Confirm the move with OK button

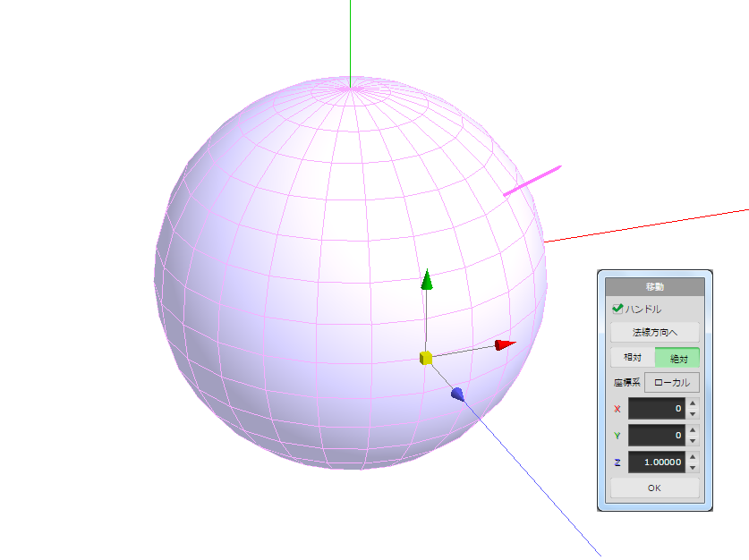(654, 488)
